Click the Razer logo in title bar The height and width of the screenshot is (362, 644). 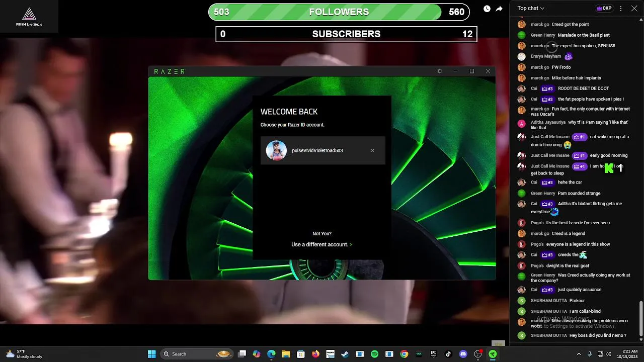pos(170,71)
